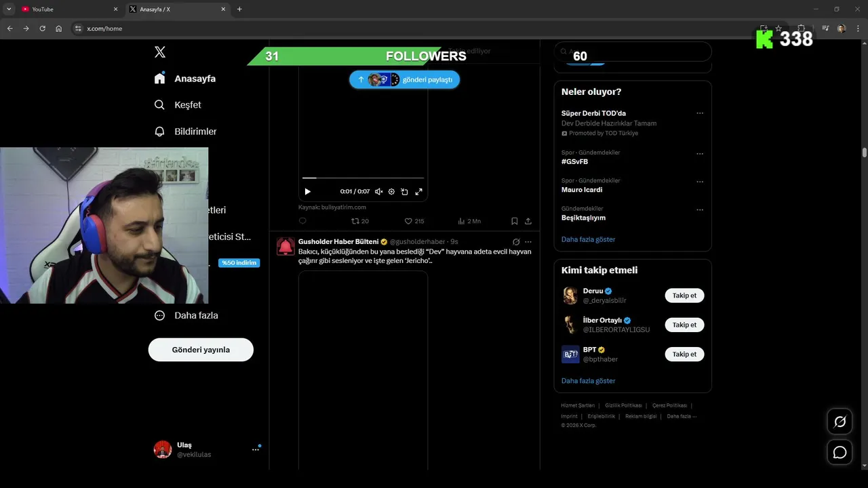Open Gizlilik Politikası footer link
The image size is (868, 488).
[623, 405]
